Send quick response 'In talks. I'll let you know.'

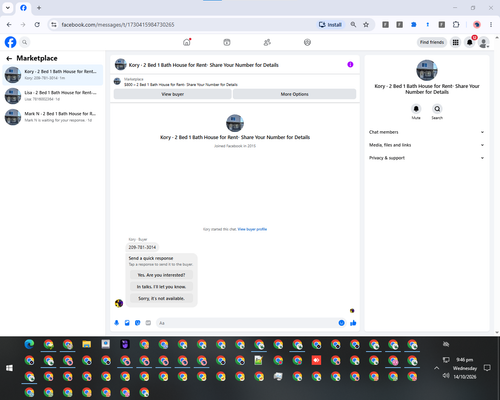(x=161, y=287)
